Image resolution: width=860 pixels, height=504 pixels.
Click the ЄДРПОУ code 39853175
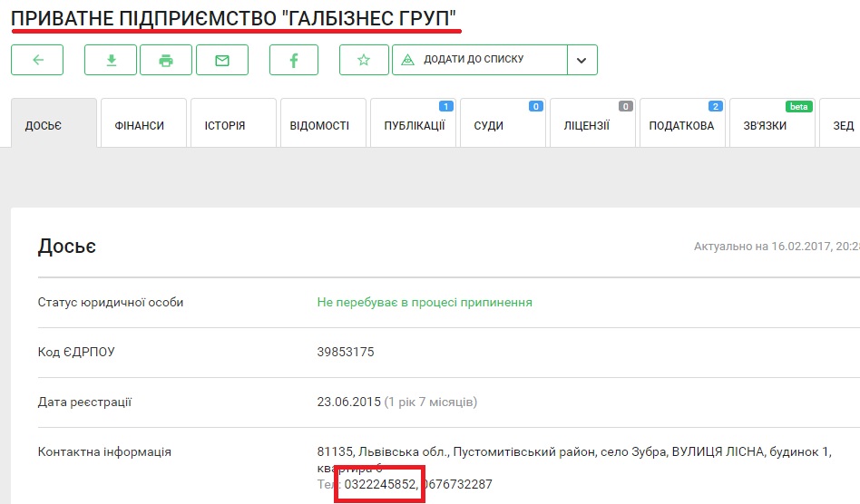click(x=346, y=352)
